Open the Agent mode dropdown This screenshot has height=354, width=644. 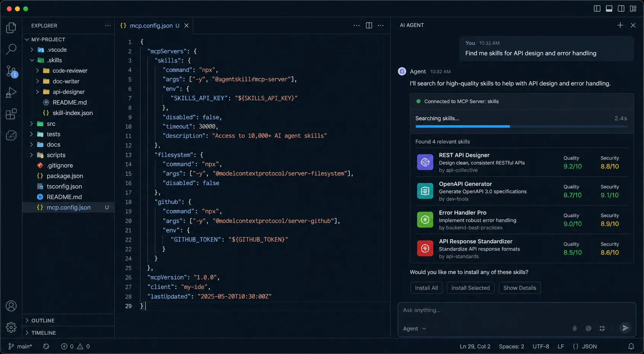coord(414,328)
